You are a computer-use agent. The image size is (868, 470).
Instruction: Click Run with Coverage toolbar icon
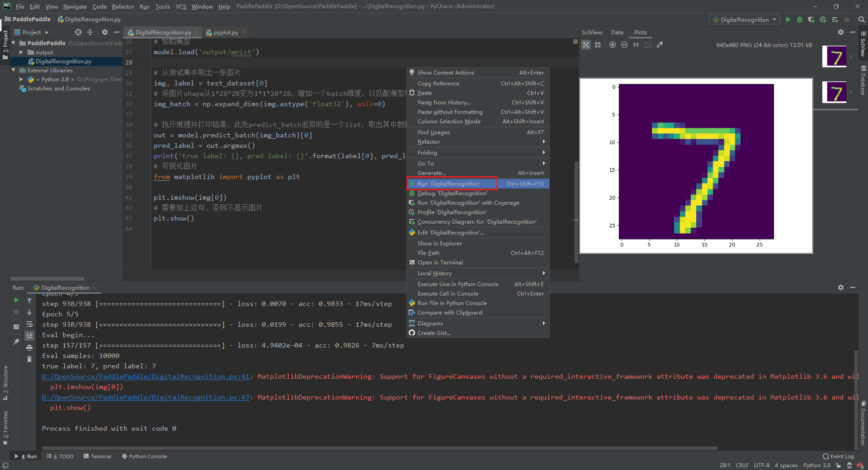811,20
